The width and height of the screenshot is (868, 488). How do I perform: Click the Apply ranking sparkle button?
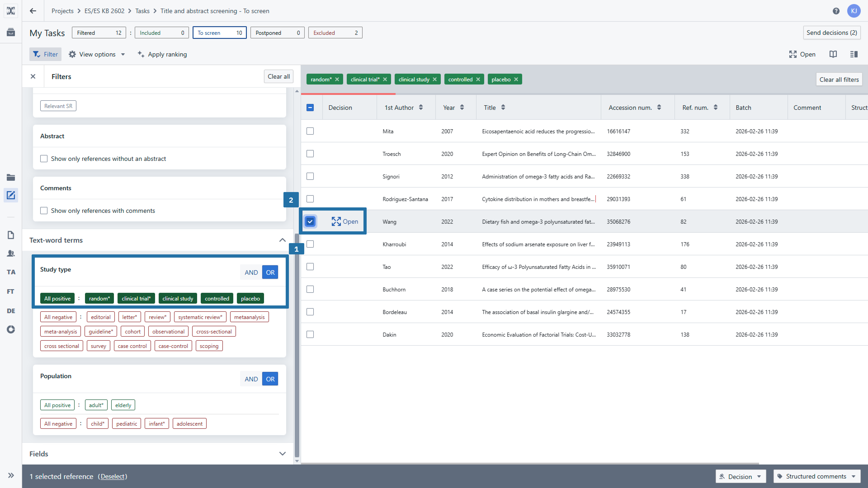[x=162, y=54]
